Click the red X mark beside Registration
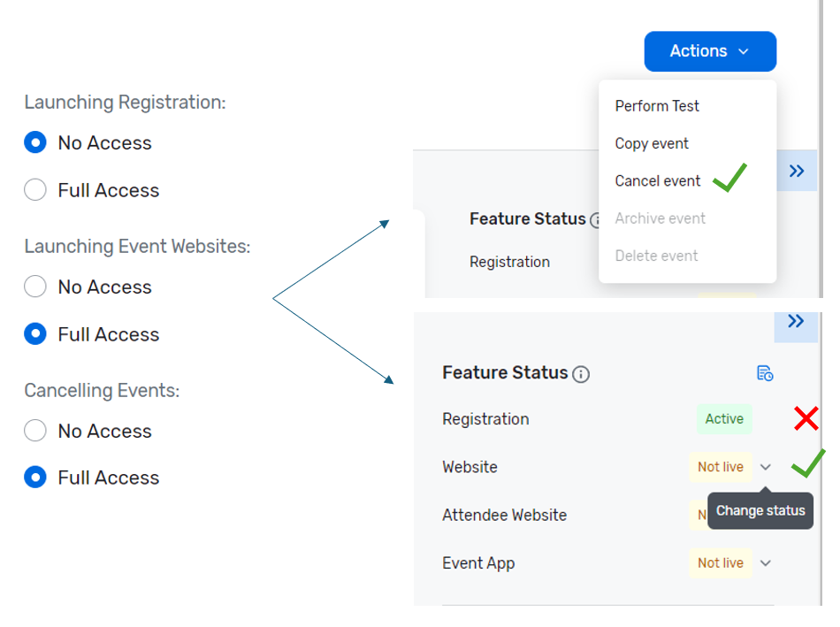840x627 pixels. [x=806, y=418]
